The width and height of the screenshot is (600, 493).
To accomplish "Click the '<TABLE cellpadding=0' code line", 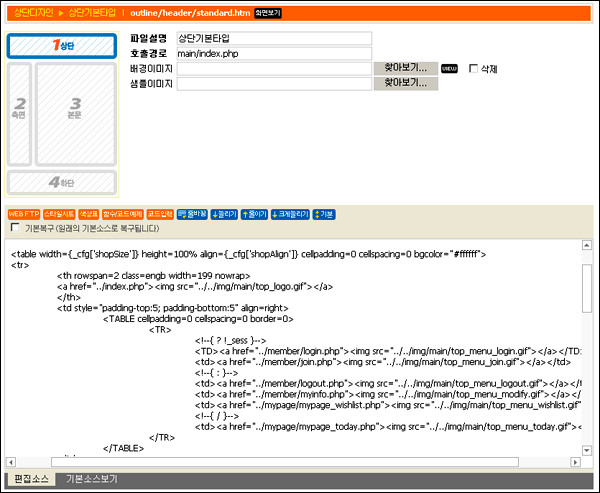I will click(x=198, y=319).
